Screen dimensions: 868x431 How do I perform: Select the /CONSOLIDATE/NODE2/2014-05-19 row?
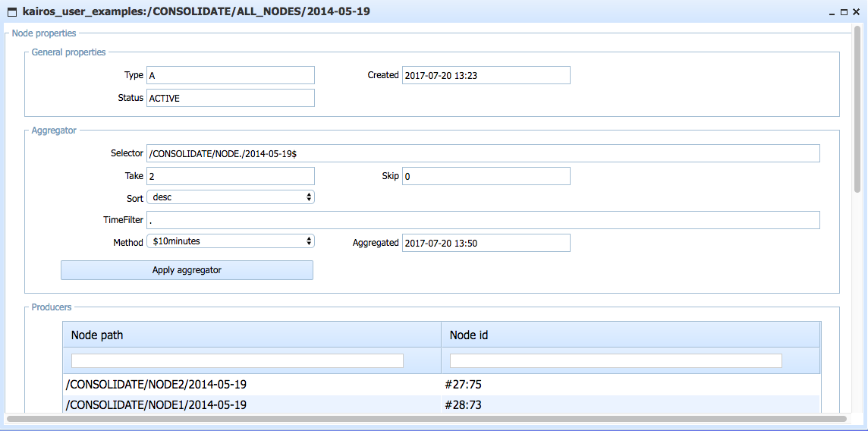441,385
